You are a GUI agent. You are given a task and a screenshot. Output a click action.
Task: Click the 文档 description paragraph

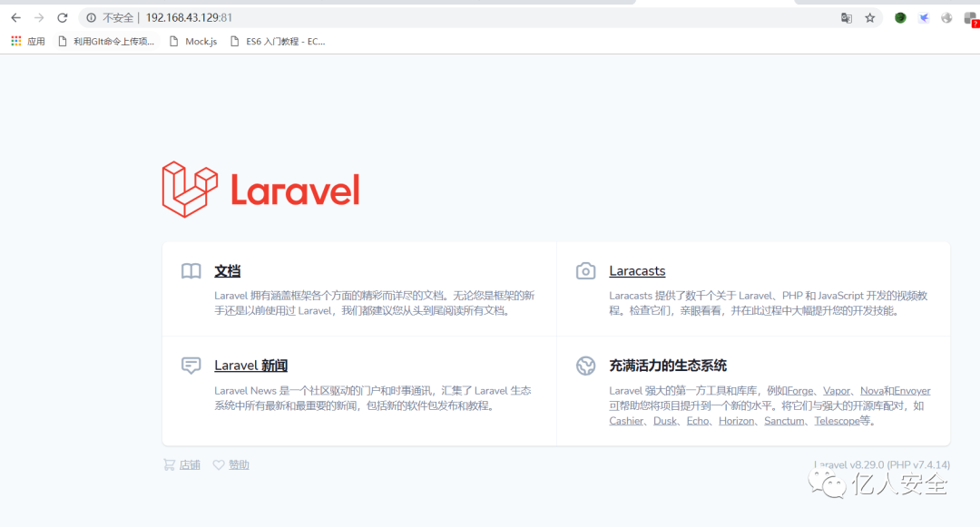[375, 303]
